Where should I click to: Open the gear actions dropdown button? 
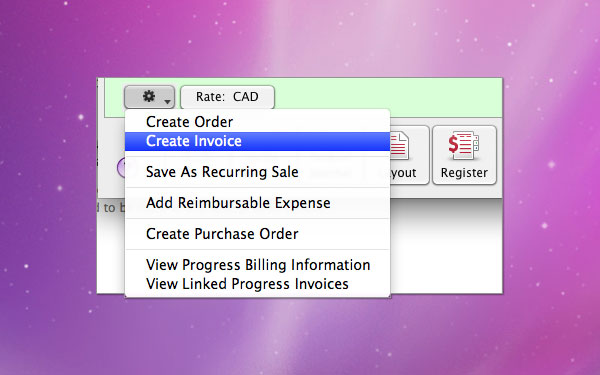point(149,97)
